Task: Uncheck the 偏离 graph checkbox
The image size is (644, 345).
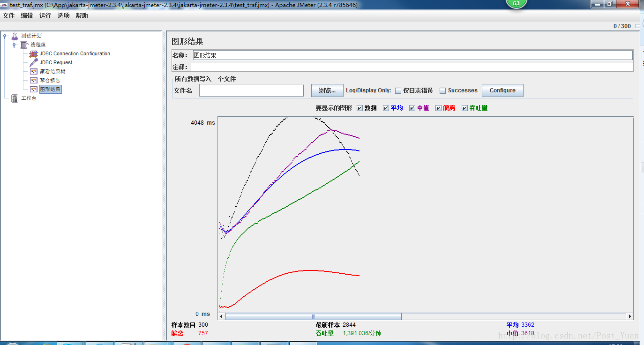Action: coord(438,108)
